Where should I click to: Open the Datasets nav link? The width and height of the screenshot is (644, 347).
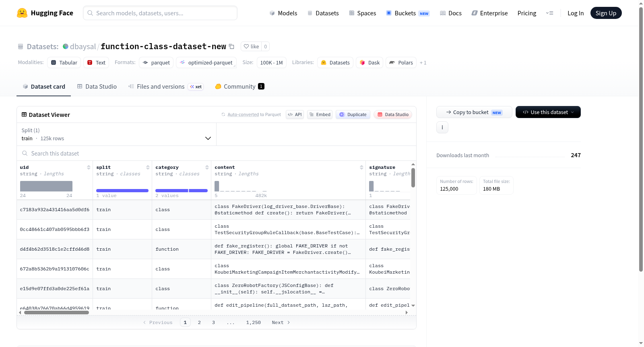pos(323,13)
